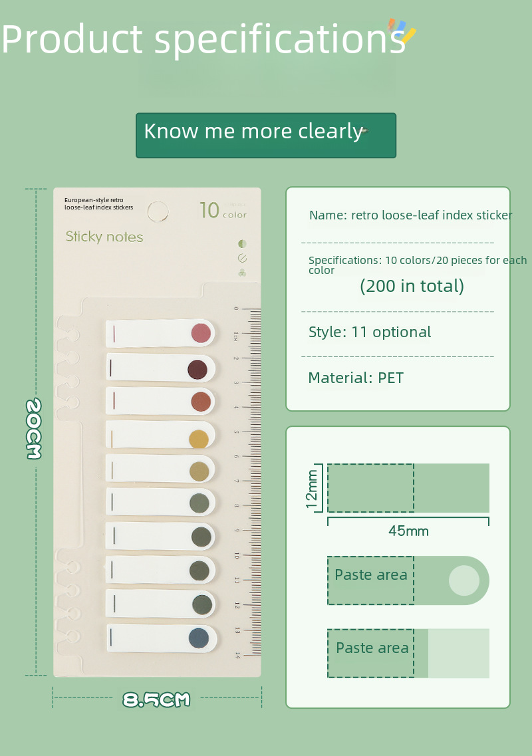
Task: Click the "Name: retro loose-leaf index sticker" line
Action: 410,215
